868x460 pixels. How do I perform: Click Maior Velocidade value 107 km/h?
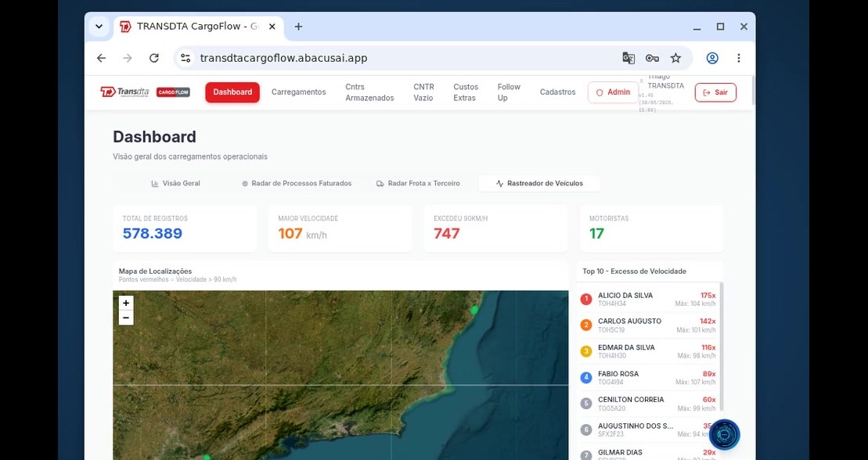point(302,234)
